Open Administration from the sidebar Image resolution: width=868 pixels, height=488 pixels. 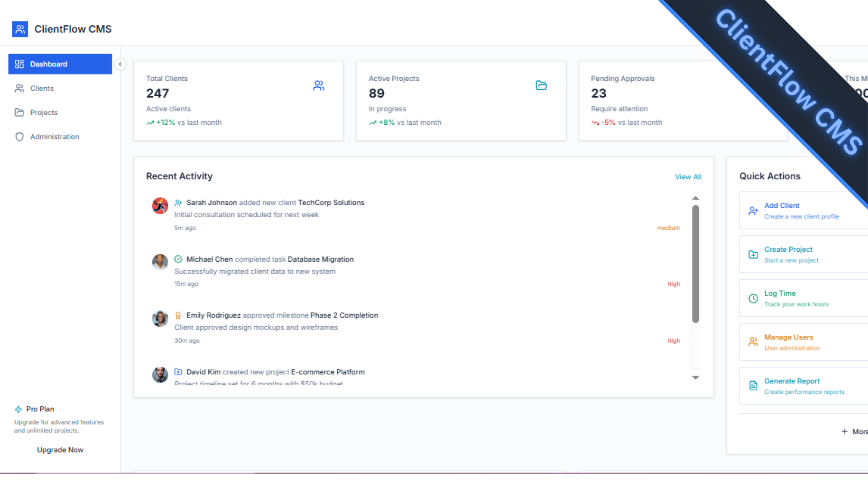[x=54, y=137]
